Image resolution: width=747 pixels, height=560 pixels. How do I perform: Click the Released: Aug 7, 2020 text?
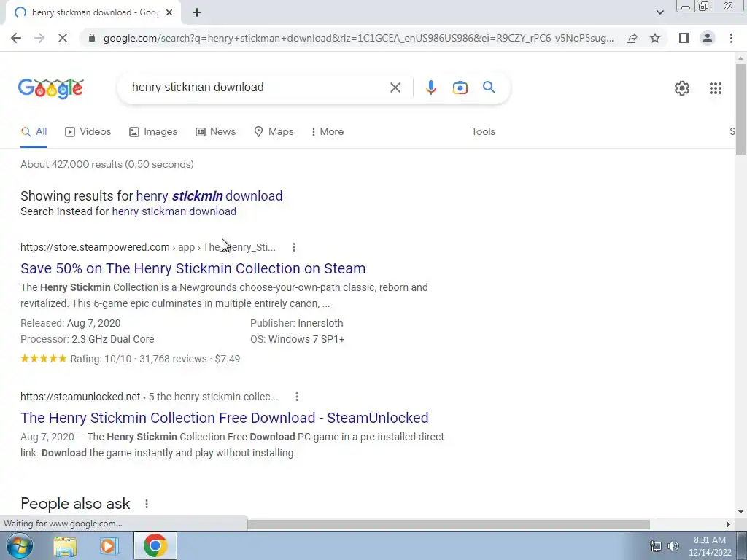71,323
